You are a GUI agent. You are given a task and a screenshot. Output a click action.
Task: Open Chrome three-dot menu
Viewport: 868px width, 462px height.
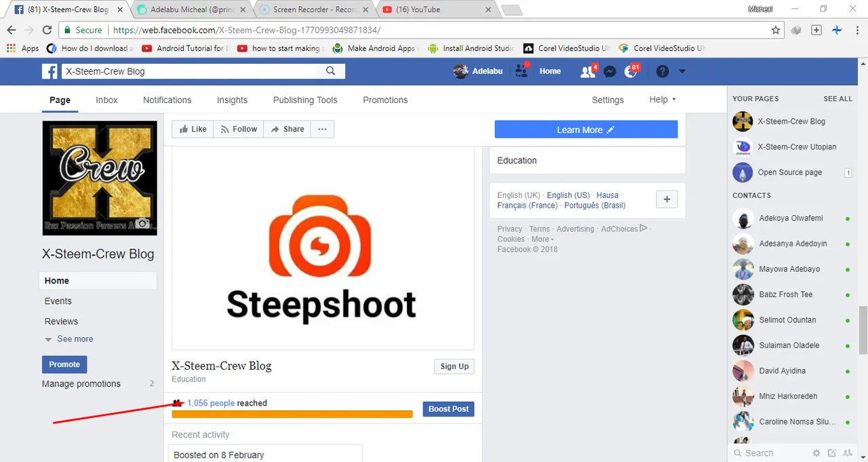tap(856, 31)
